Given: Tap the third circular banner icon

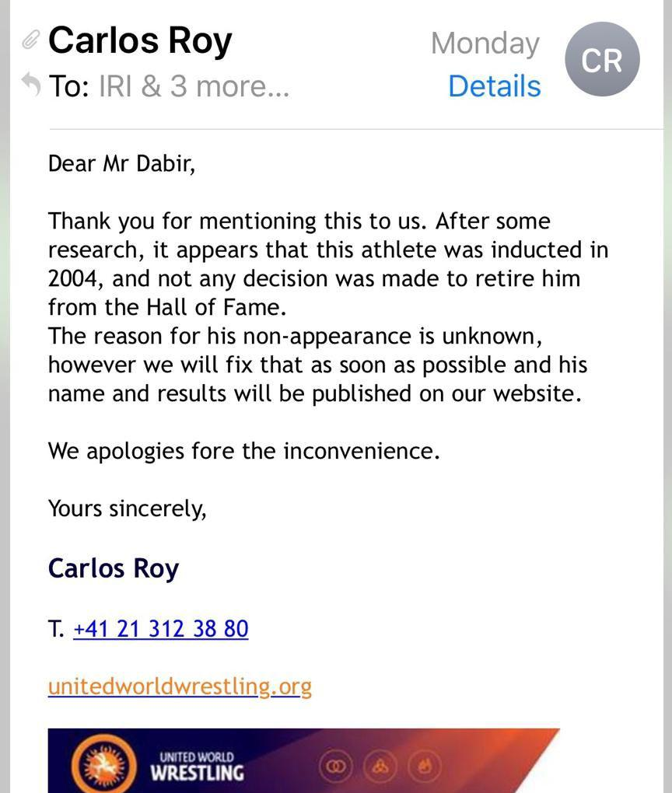Looking at the screenshot, I should tap(425, 767).
